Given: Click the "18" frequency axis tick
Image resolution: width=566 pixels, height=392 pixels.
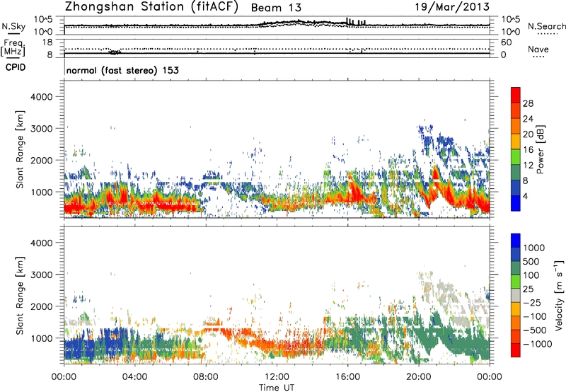Looking at the screenshot, I should point(47,42).
